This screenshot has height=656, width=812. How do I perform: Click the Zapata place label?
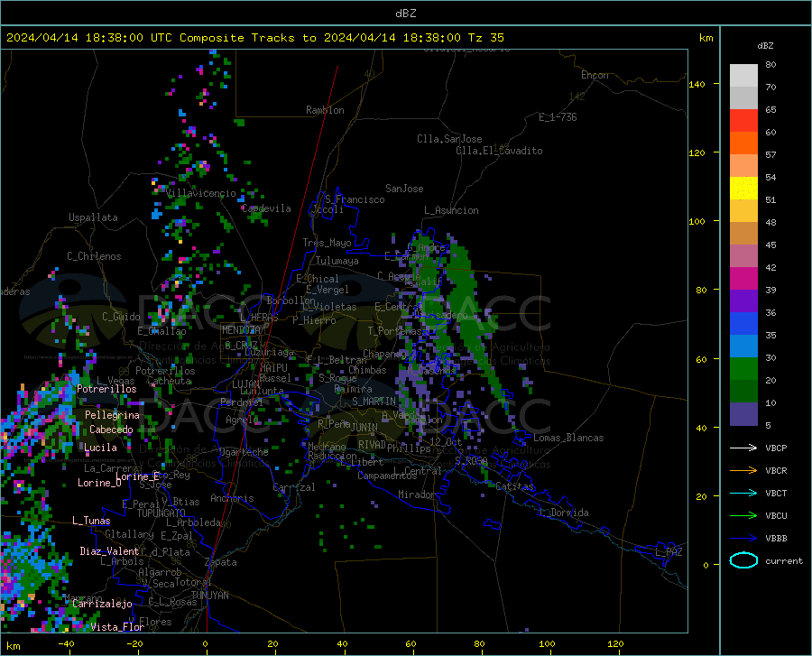click(x=221, y=562)
